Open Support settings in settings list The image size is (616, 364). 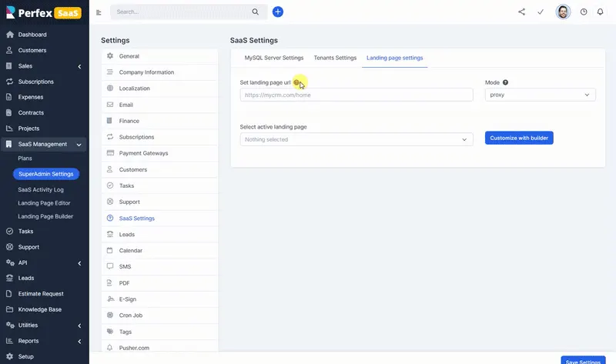[159, 202]
